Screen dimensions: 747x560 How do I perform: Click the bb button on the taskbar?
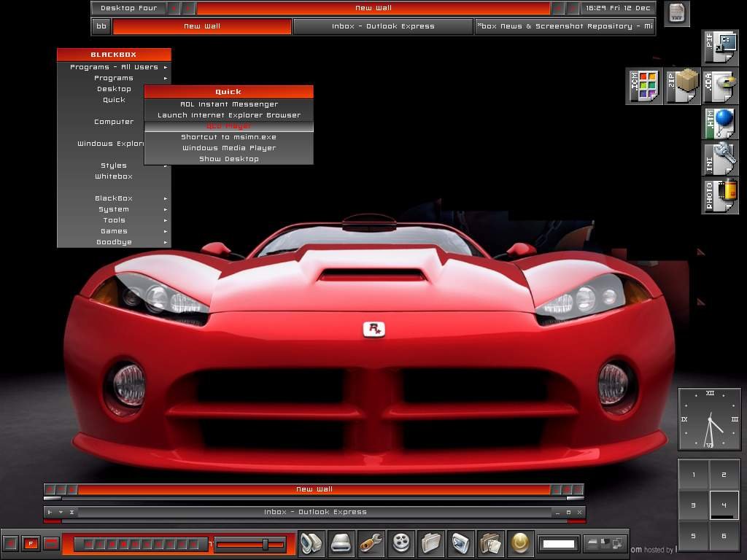[x=101, y=26]
